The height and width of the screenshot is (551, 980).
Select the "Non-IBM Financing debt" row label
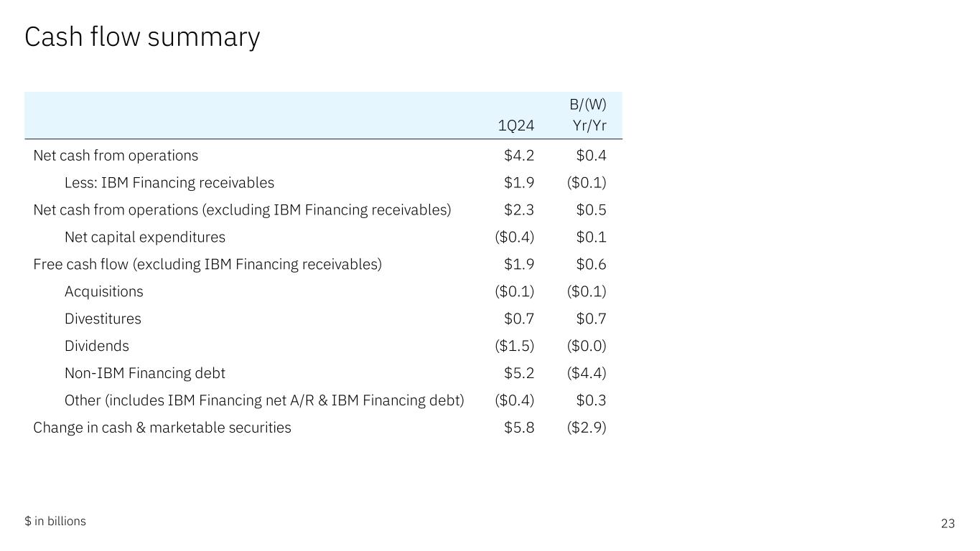click(144, 374)
